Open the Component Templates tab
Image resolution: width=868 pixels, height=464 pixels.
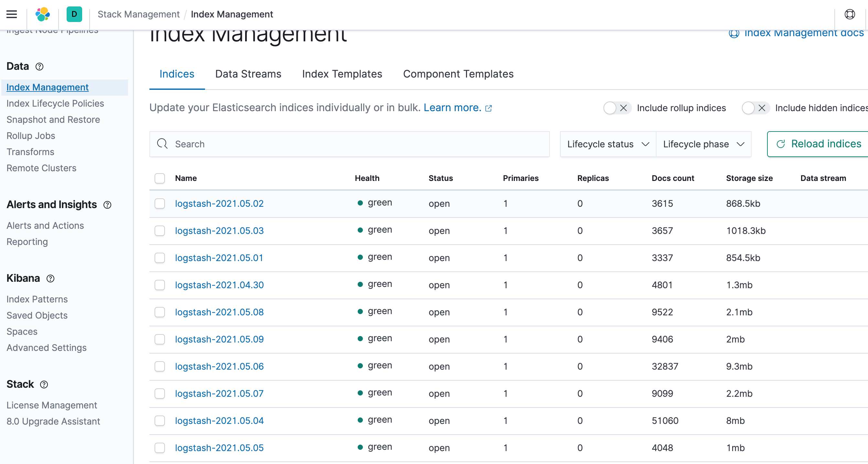click(x=458, y=74)
